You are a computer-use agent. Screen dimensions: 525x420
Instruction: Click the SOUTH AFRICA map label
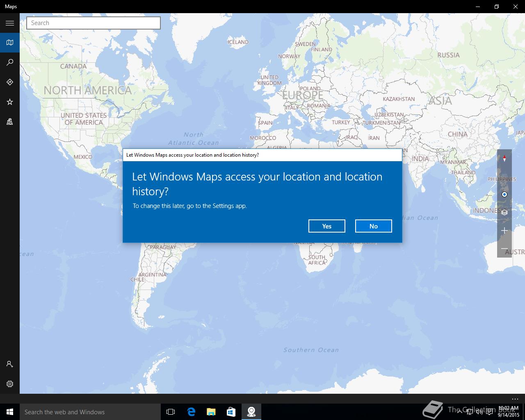click(x=317, y=260)
